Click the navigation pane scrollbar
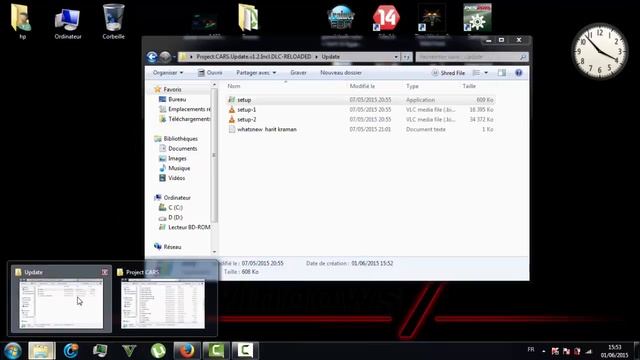Viewport: 640px width, 360px height. 214,155
